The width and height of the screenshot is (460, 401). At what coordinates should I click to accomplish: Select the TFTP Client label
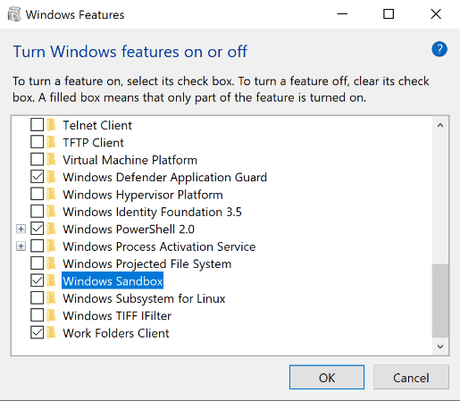point(93,143)
